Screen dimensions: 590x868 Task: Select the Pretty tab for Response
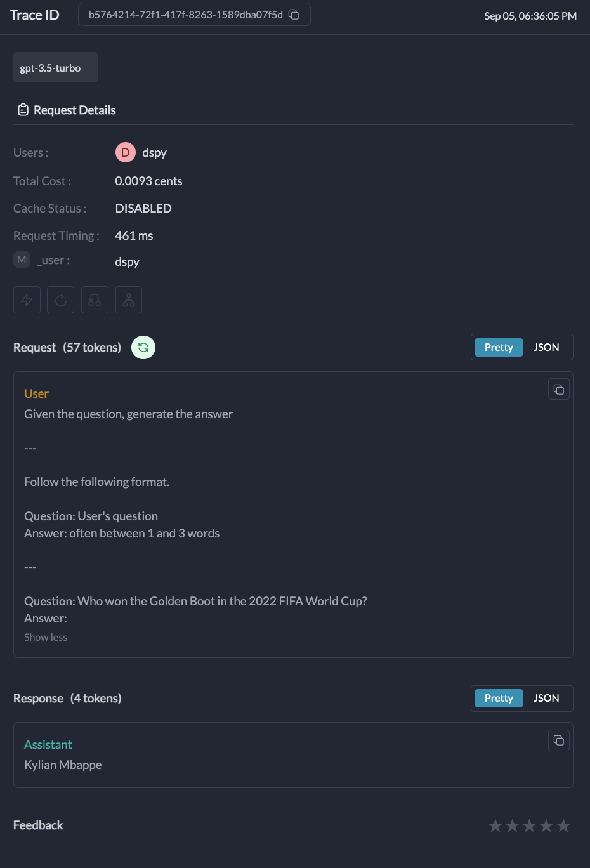point(499,698)
